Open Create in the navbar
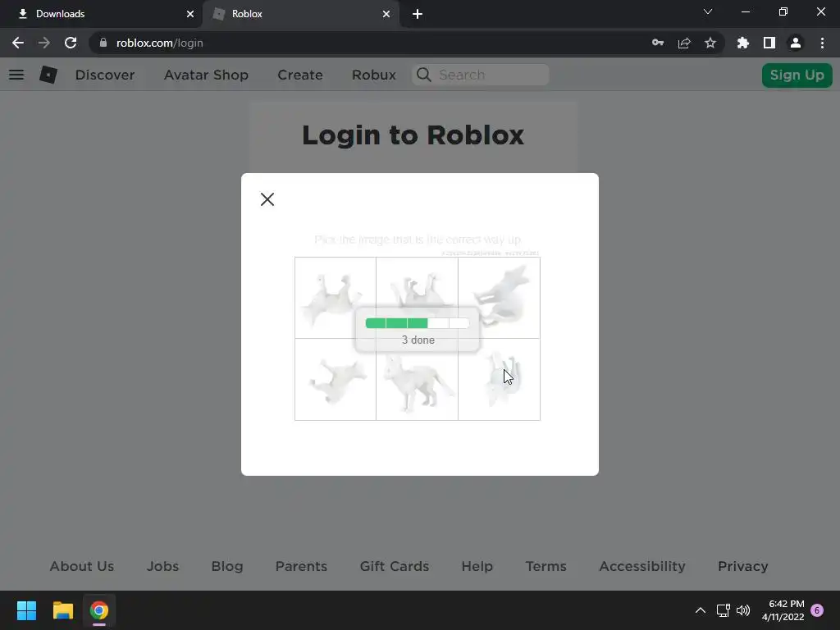The width and height of the screenshot is (840, 630). click(300, 75)
